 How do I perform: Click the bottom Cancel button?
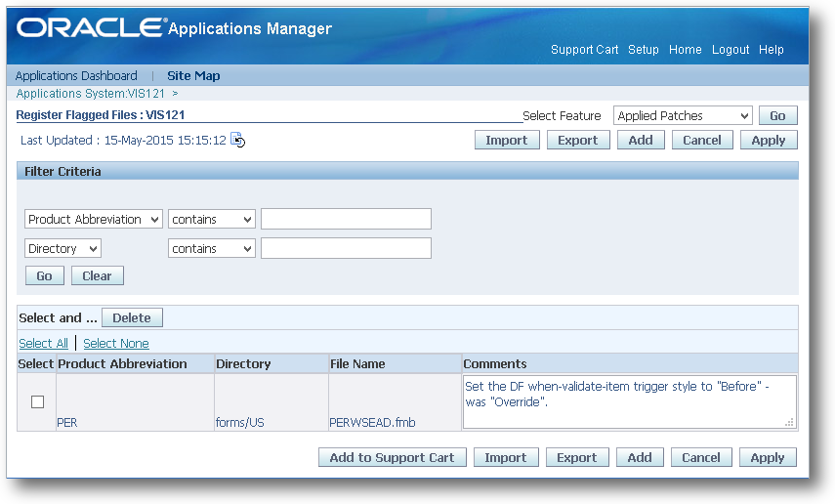pos(701,458)
